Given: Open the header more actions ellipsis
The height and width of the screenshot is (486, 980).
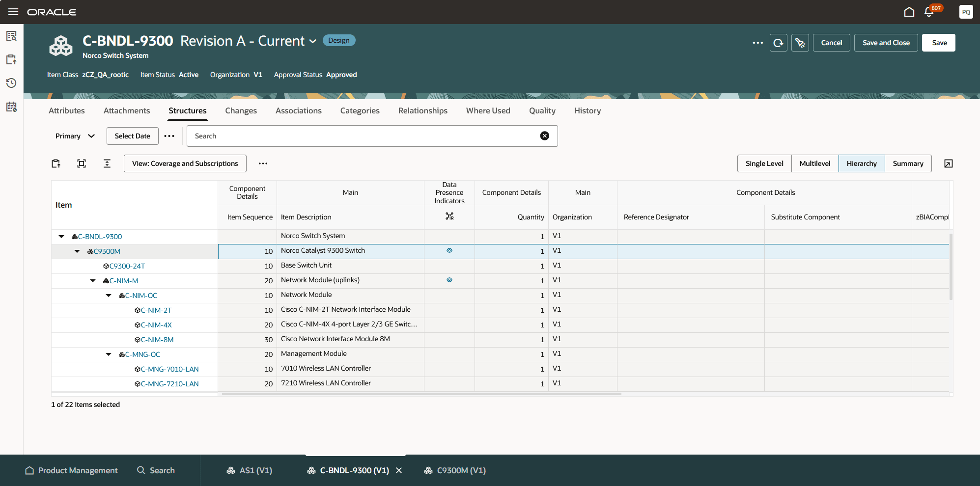Looking at the screenshot, I should (757, 43).
